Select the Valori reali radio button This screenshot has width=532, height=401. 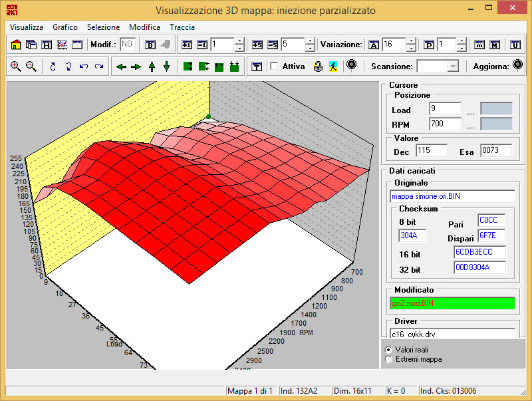[x=389, y=349]
